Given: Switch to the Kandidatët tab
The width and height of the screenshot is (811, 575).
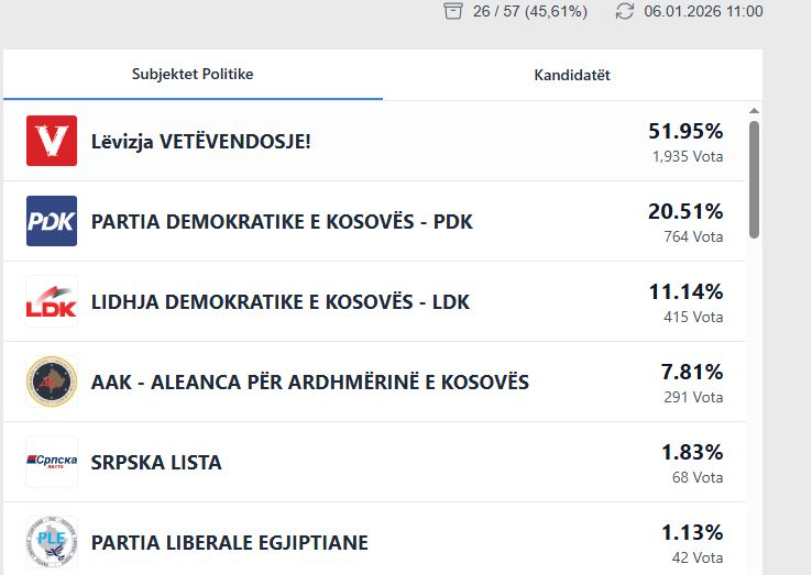Looking at the screenshot, I should click(572, 75).
